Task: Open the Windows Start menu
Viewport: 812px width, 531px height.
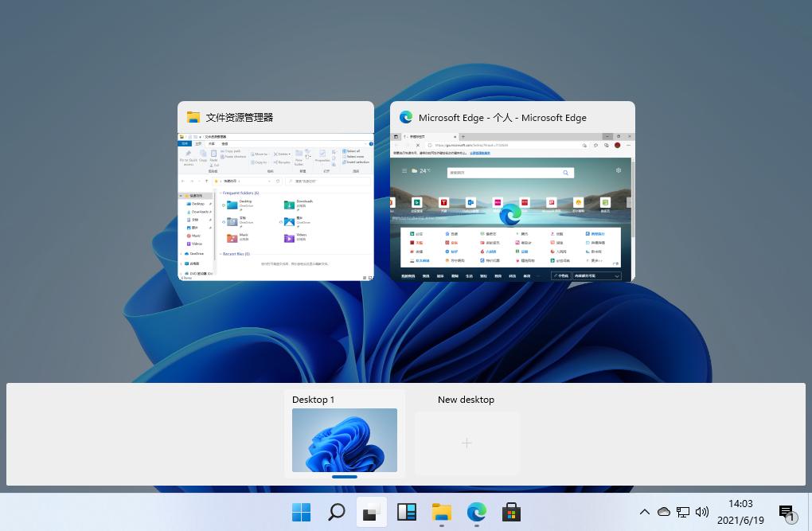Action: pyautogui.click(x=302, y=513)
